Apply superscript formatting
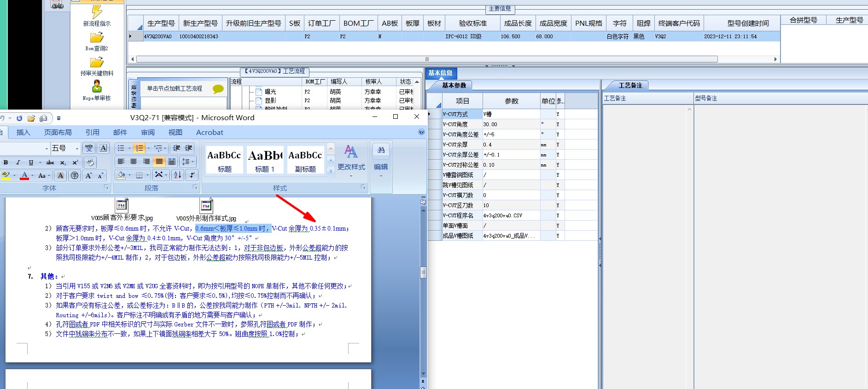Viewport: 868px width, 389px height. pos(75,163)
